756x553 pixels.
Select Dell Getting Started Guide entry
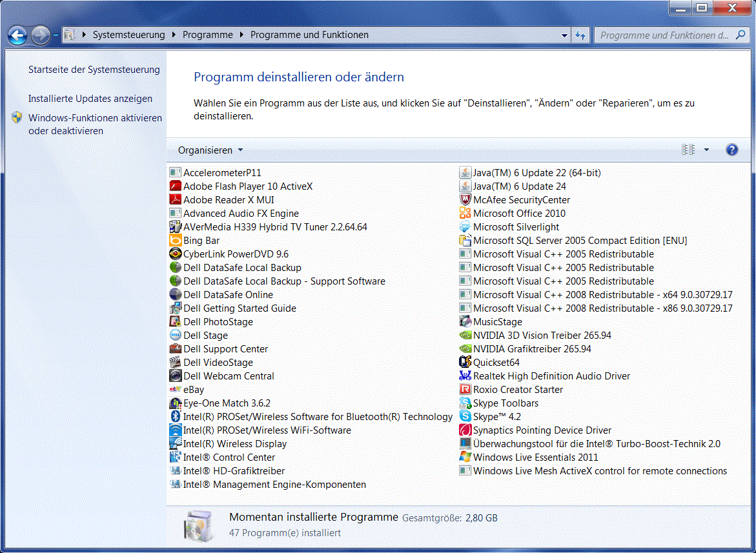[x=233, y=308]
